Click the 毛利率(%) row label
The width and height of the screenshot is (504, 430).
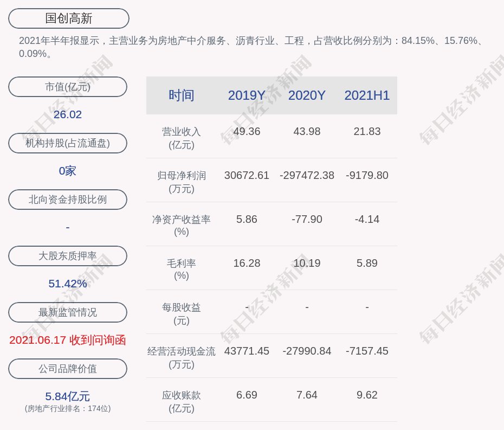[x=182, y=269]
